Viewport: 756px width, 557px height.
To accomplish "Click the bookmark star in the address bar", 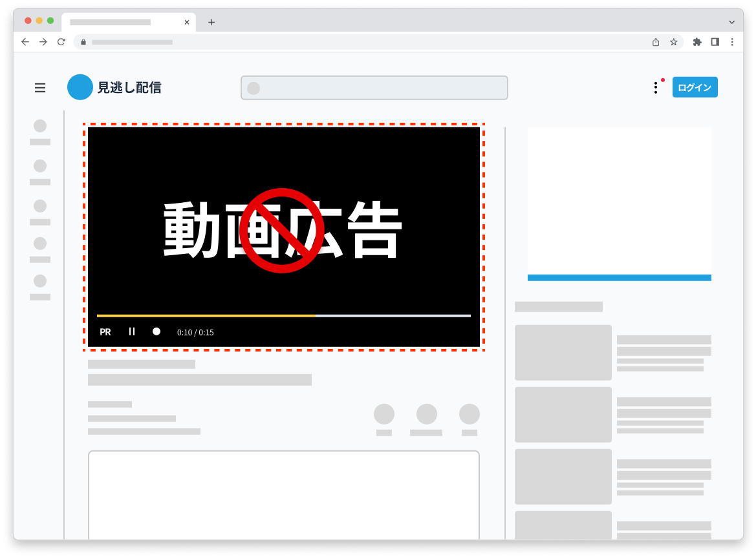I will [x=673, y=41].
